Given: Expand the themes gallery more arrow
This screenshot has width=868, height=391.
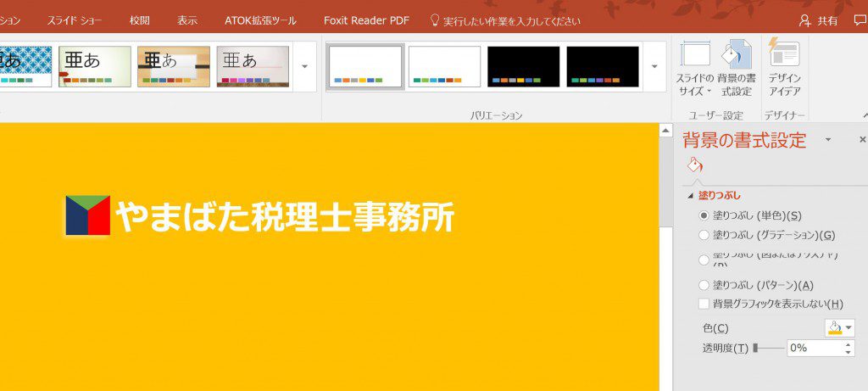Looking at the screenshot, I should tap(304, 66).
